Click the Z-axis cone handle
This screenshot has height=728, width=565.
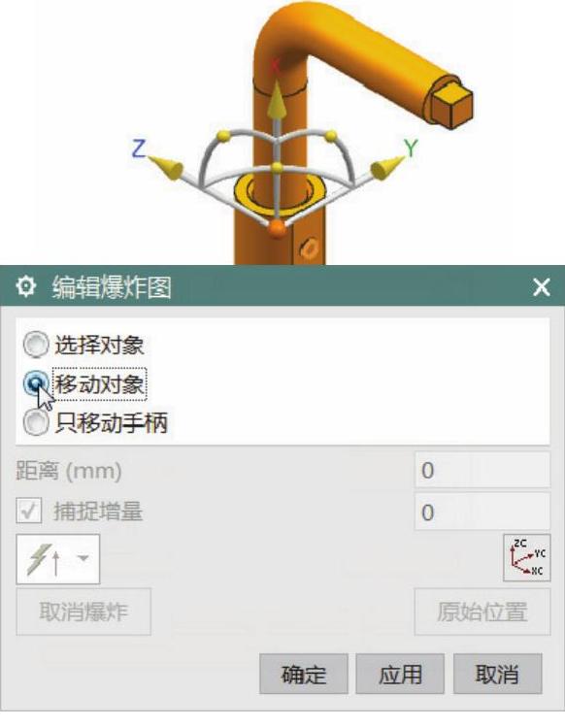click(167, 168)
